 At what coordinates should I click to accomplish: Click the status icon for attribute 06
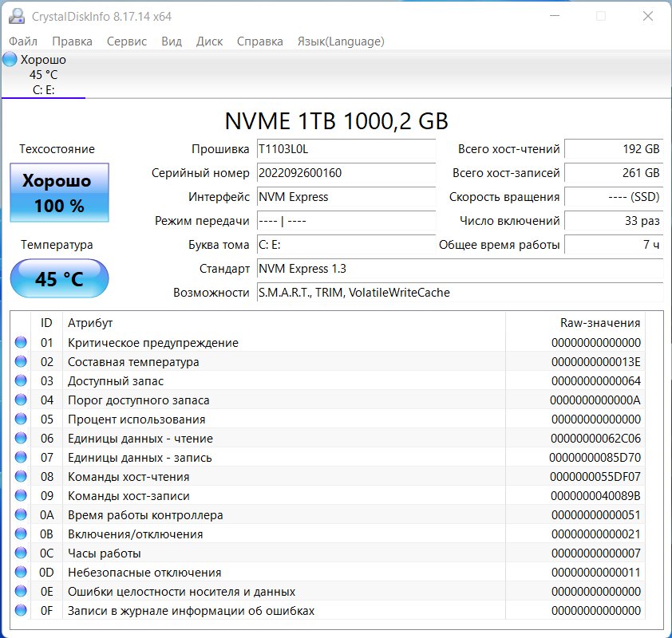(x=21, y=438)
